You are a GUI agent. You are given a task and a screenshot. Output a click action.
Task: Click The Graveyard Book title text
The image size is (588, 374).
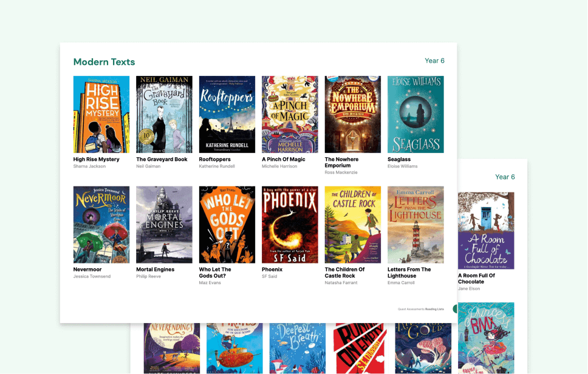point(162,159)
